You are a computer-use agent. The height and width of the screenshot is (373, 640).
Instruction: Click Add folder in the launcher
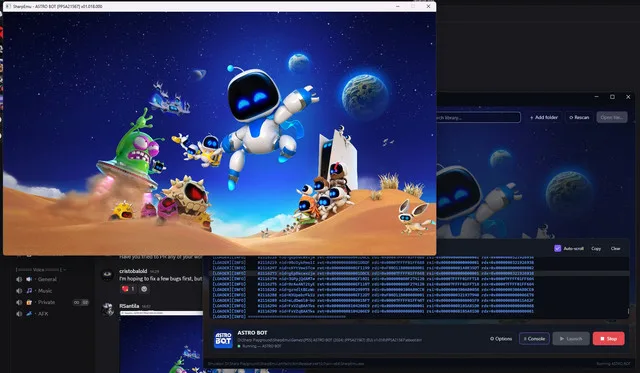click(x=544, y=117)
